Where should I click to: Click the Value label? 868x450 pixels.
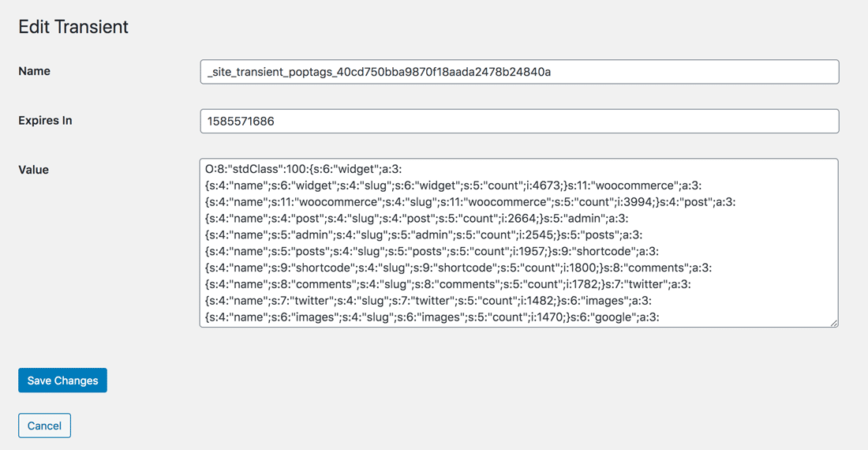(33, 170)
